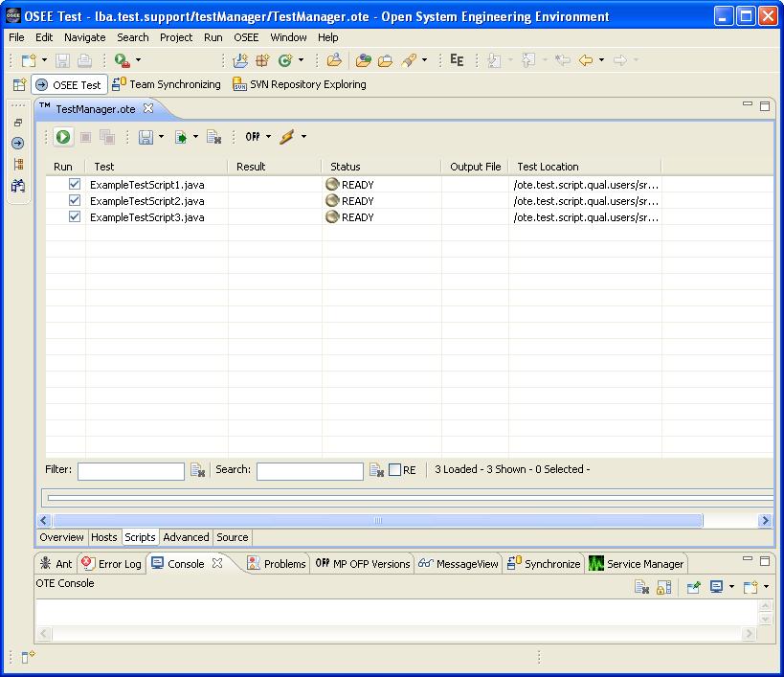Click the lightning bolt connect icon
The image size is (784, 677).
pos(287,137)
